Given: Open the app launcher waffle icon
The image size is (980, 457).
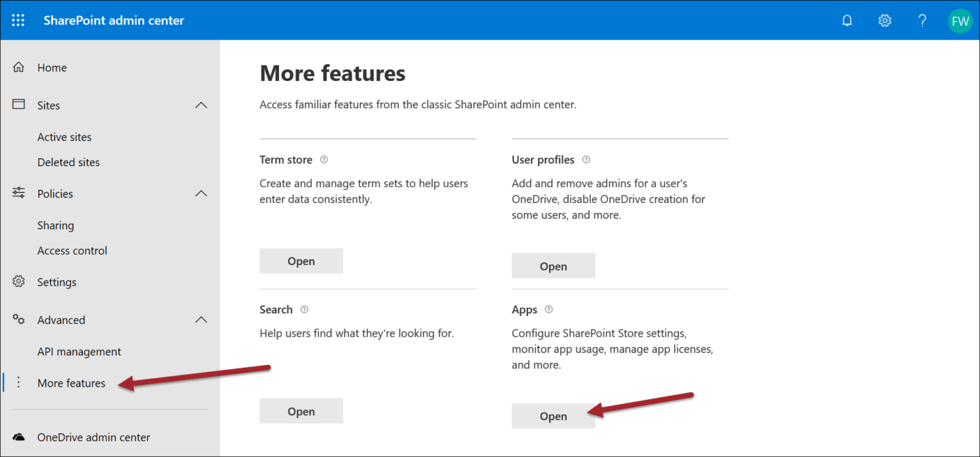Looking at the screenshot, I should tap(18, 20).
